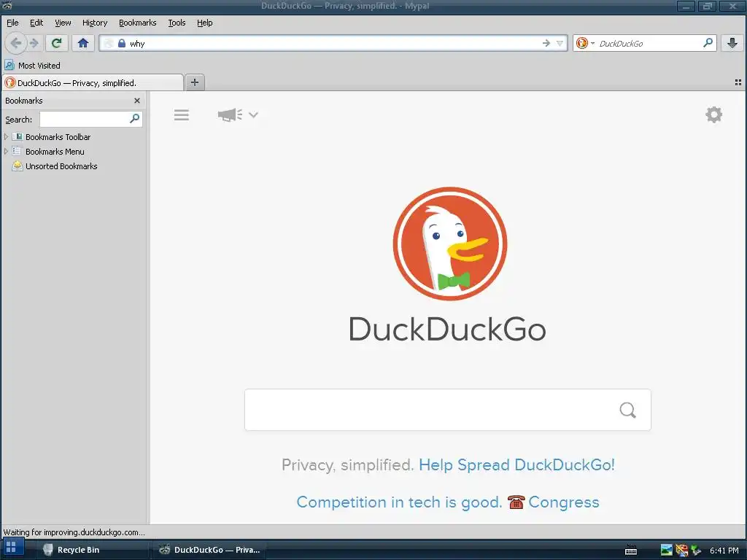Open the Downloads arrow button
This screenshot has height=560, width=747.
click(x=732, y=43)
